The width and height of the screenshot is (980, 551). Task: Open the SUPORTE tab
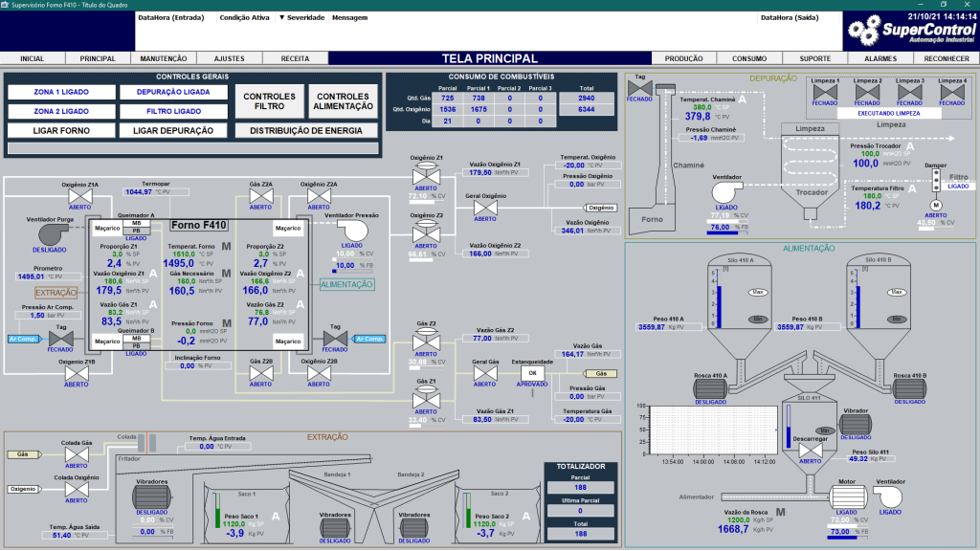click(x=815, y=58)
